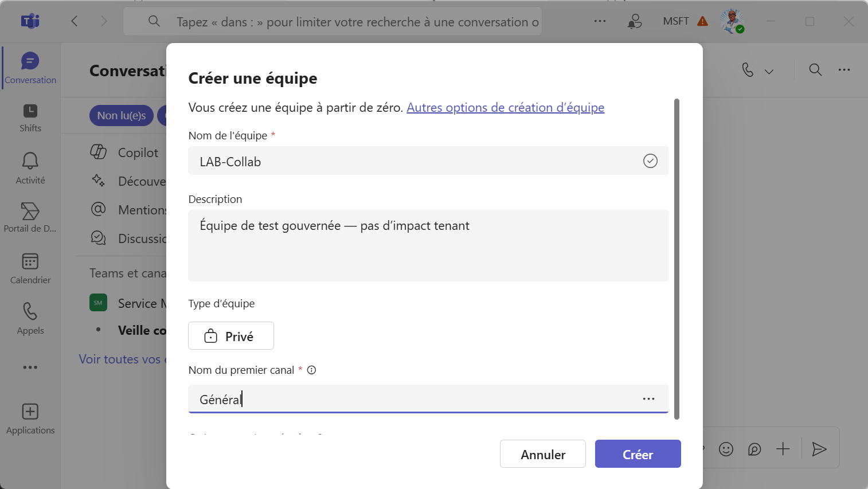Click the dialog vertical scrollbar

[677, 258]
